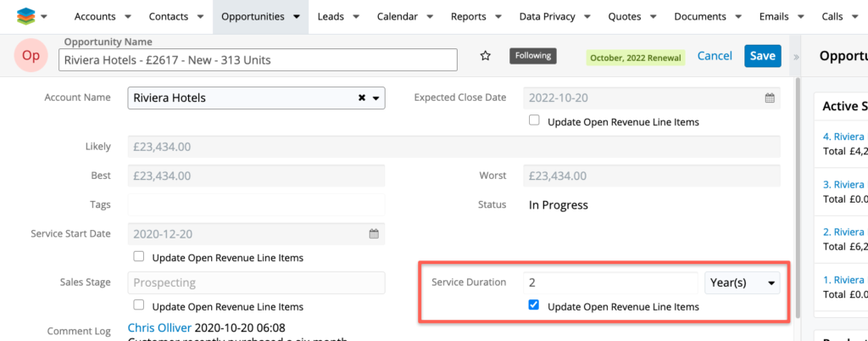The image size is (868, 341).
Task: Open the Calendar tab
Action: pos(398,17)
